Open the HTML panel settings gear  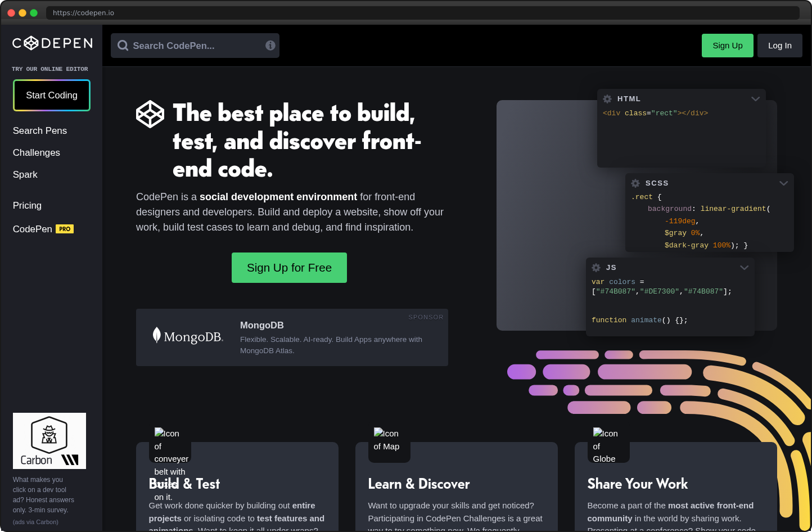tap(607, 98)
